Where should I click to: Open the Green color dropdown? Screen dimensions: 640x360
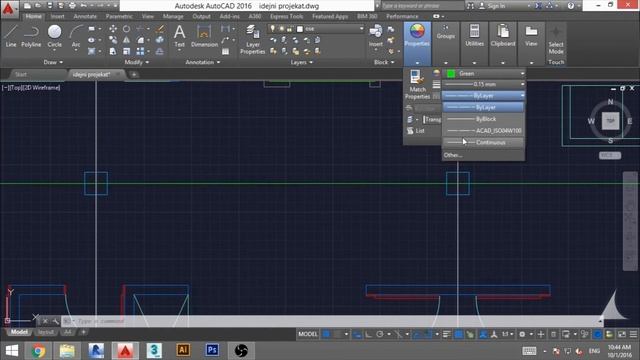coord(484,73)
